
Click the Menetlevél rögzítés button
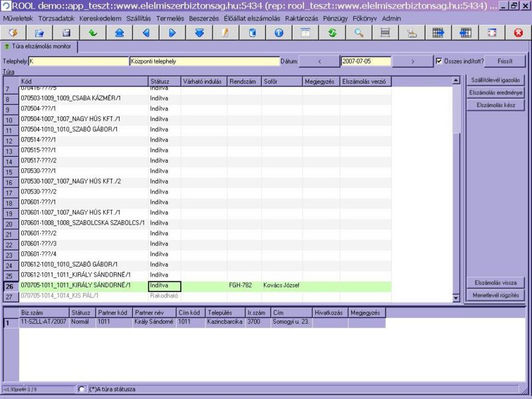[495, 295]
